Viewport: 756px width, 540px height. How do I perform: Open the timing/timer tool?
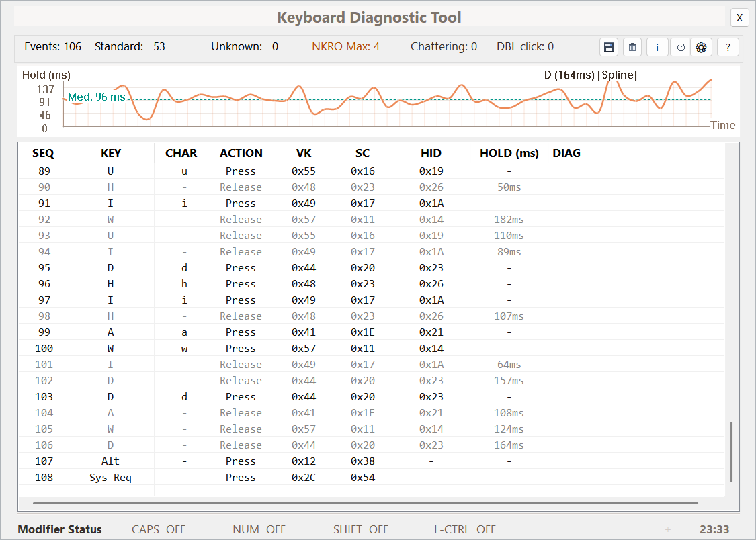click(x=681, y=47)
